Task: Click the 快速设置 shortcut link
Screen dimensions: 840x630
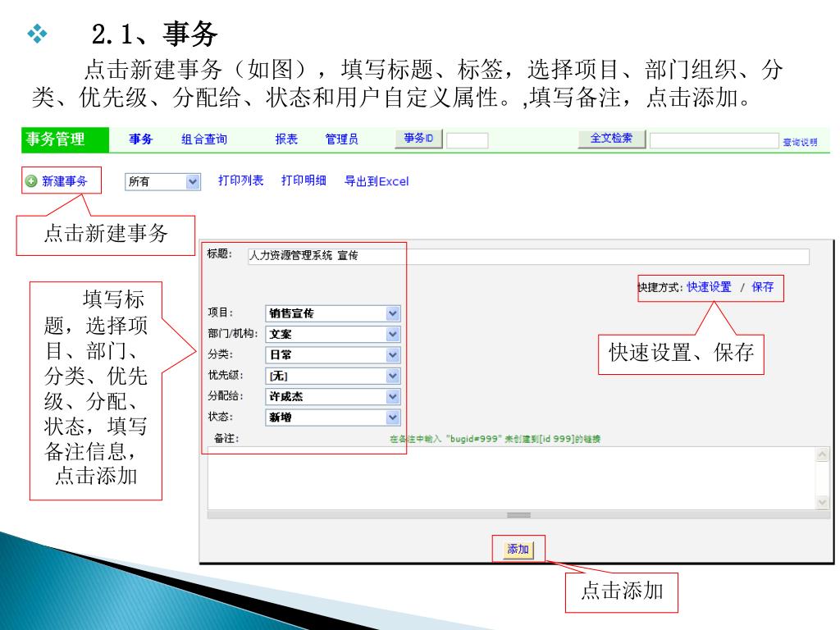Action: point(710,287)
